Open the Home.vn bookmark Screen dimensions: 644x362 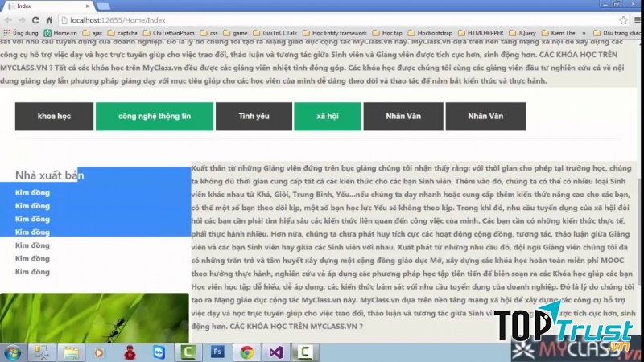point(60,33)
